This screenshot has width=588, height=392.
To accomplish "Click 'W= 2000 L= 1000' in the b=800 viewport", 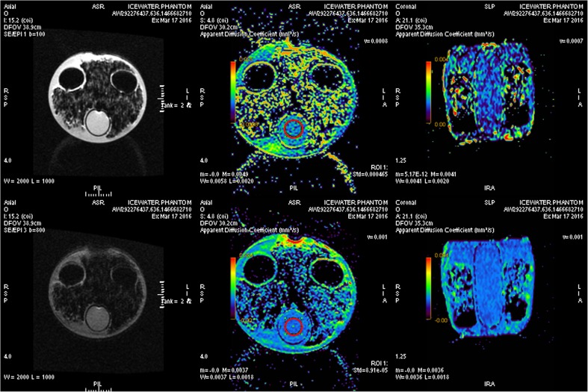I will tap(29, 377).
